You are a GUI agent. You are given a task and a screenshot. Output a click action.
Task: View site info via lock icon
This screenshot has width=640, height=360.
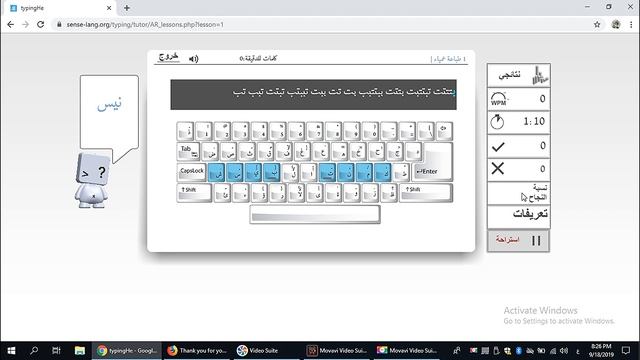tap(59, 24)
